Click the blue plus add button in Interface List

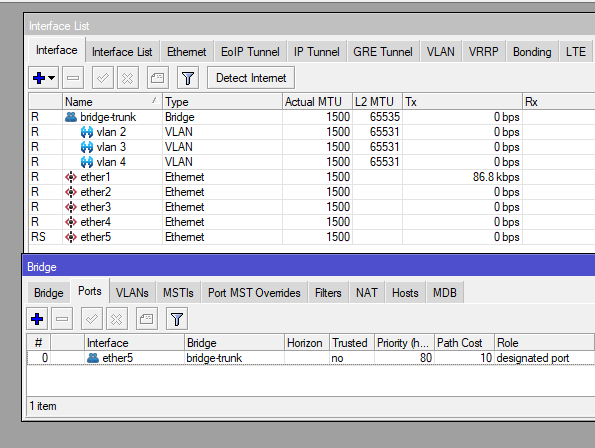pos(39,78)
